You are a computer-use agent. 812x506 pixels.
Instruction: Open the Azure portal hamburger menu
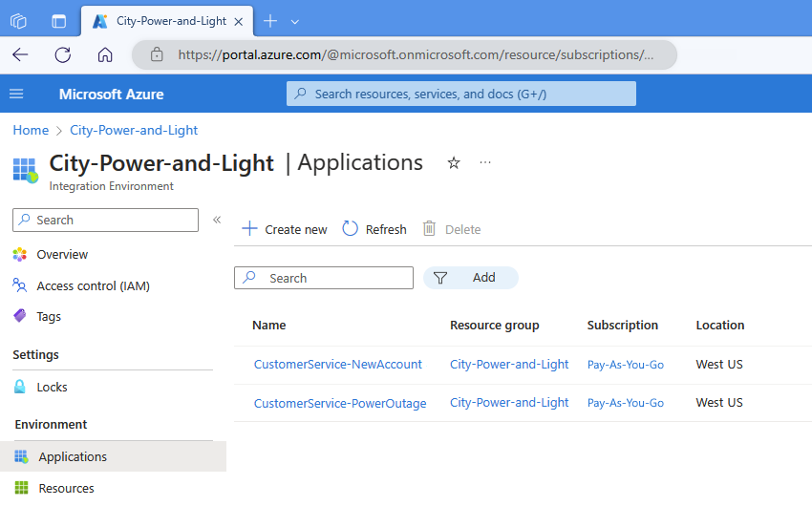pos(16,94)
